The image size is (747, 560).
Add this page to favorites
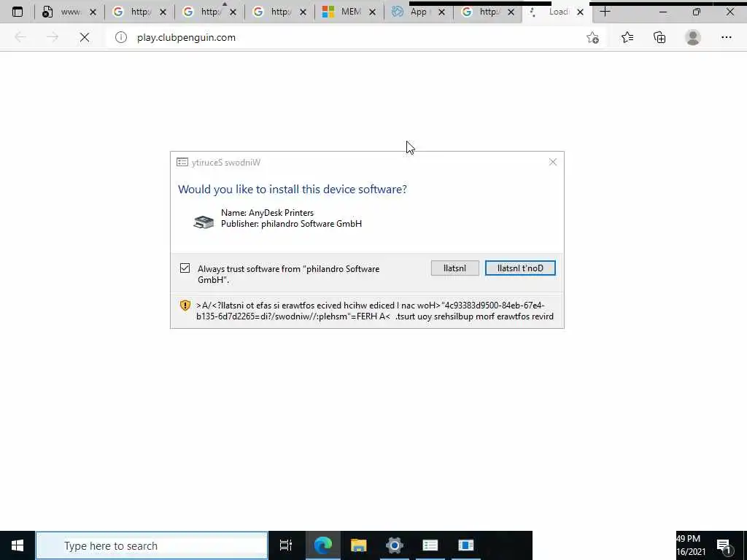tap(592, 37)
